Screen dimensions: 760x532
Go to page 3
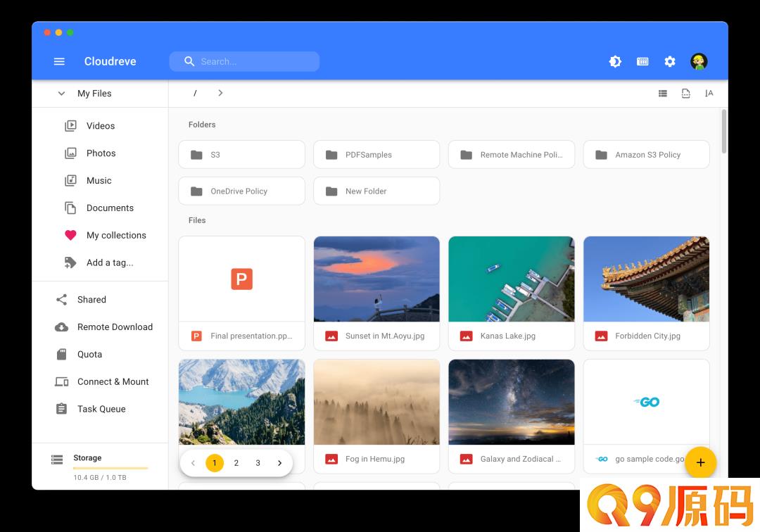coord(258,463)
